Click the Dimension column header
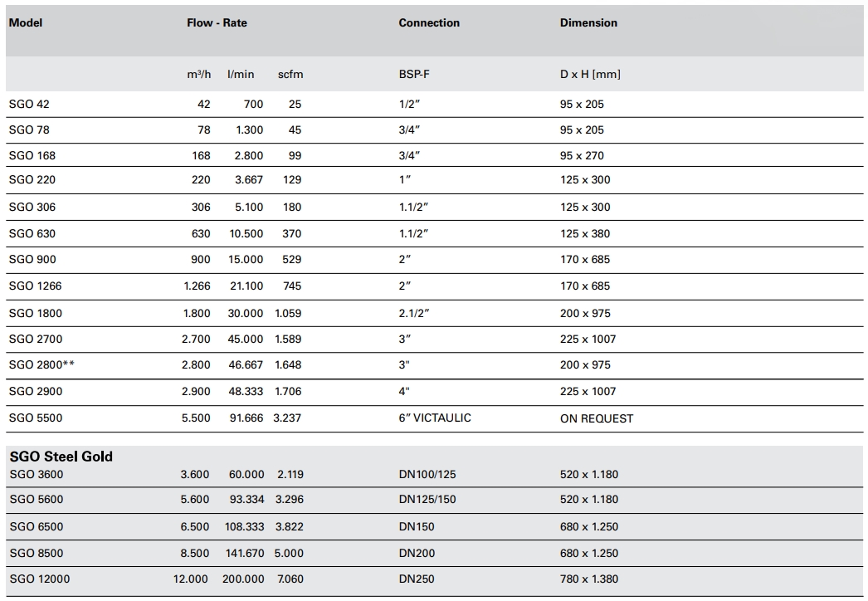Viewport: 868px width, 601px height. click(x=588, y=23)
